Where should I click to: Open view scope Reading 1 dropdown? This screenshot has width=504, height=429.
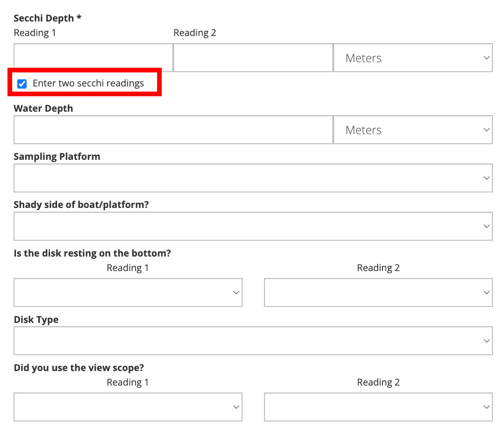[x=128, y=407]
